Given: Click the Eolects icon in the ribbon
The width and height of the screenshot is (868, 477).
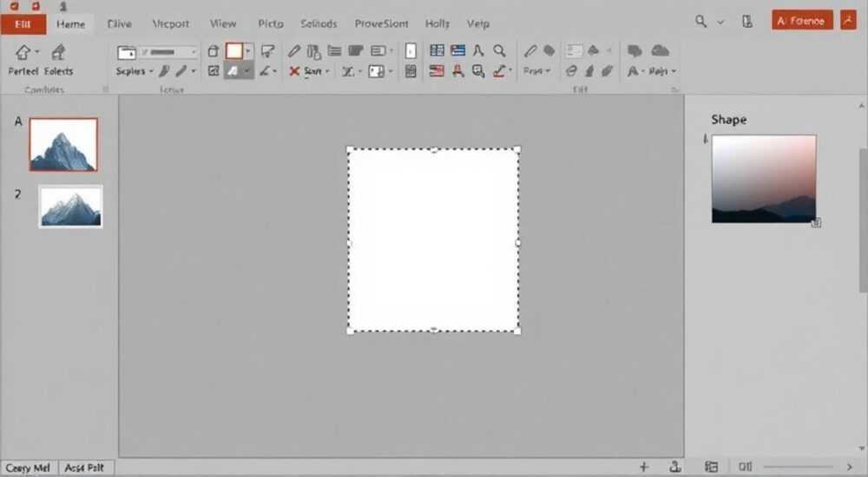Looking at the screenshot, I should pos(58,52).
